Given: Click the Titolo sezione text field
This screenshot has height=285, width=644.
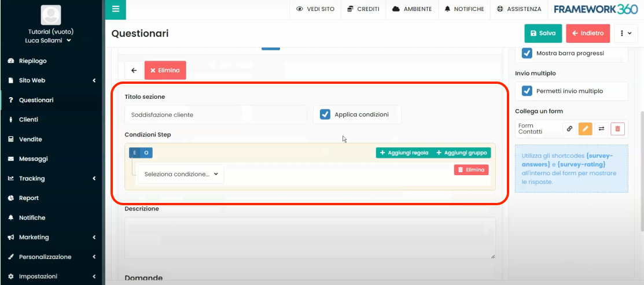Looking at the screenshot, I should (215, 114).
